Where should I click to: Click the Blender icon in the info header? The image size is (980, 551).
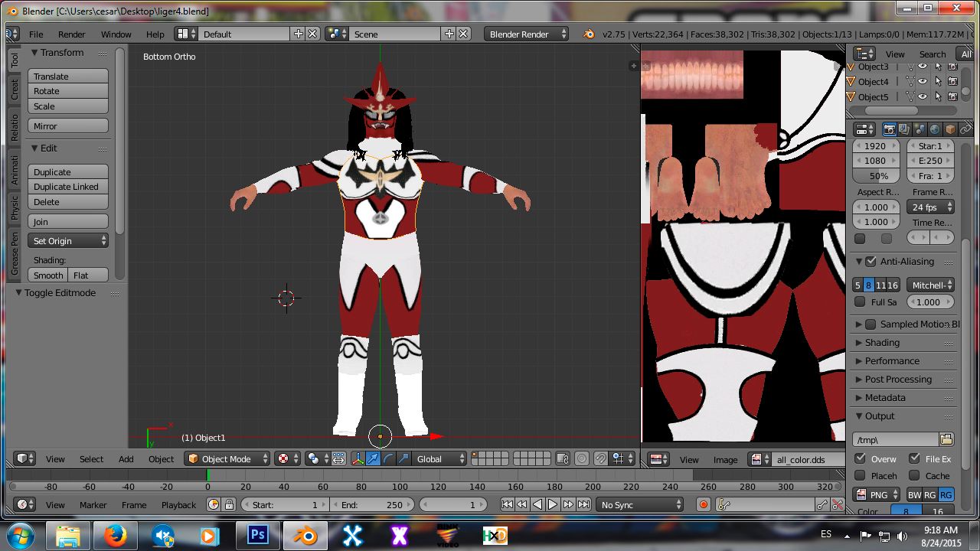(x=588, y=34)
